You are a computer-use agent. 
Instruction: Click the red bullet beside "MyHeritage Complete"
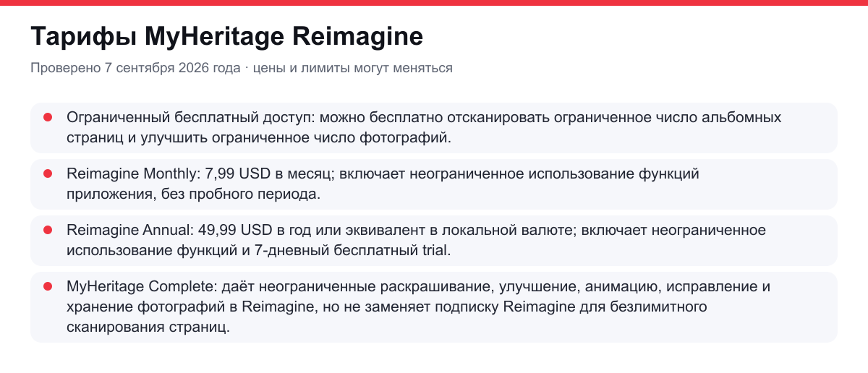click(x=48, y=286)
